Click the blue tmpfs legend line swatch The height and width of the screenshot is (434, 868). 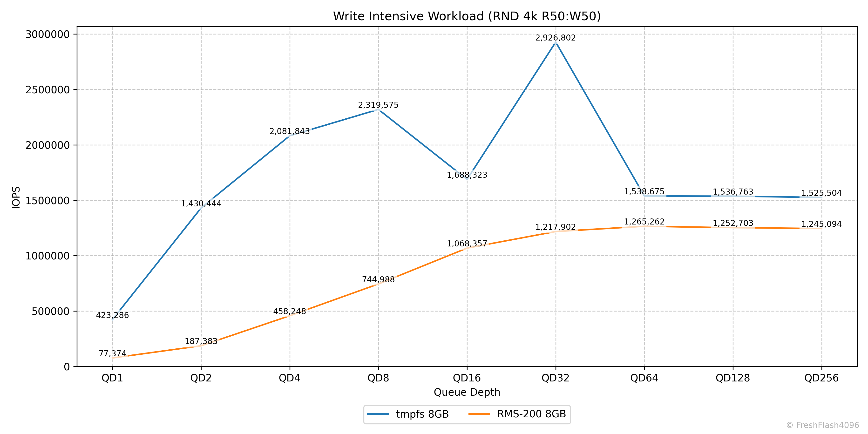pos(378,414)
